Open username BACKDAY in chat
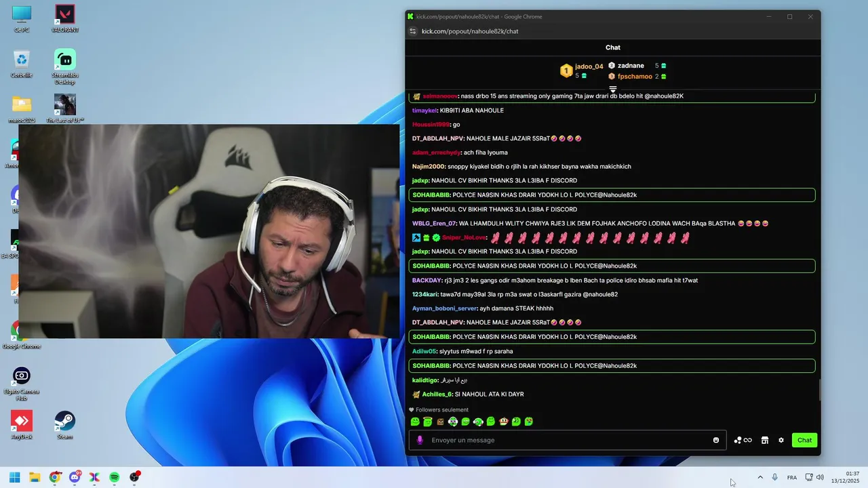Image resolution: width=868 pixels, height=488 pixels. pyautogui.click(x=427, y=281)
